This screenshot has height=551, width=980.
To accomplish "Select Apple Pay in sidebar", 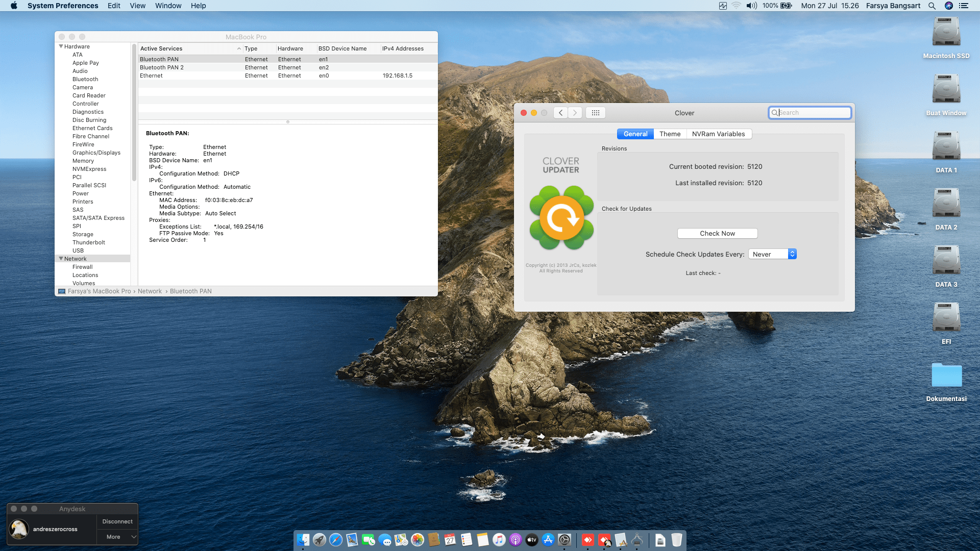I will point(86,63).
